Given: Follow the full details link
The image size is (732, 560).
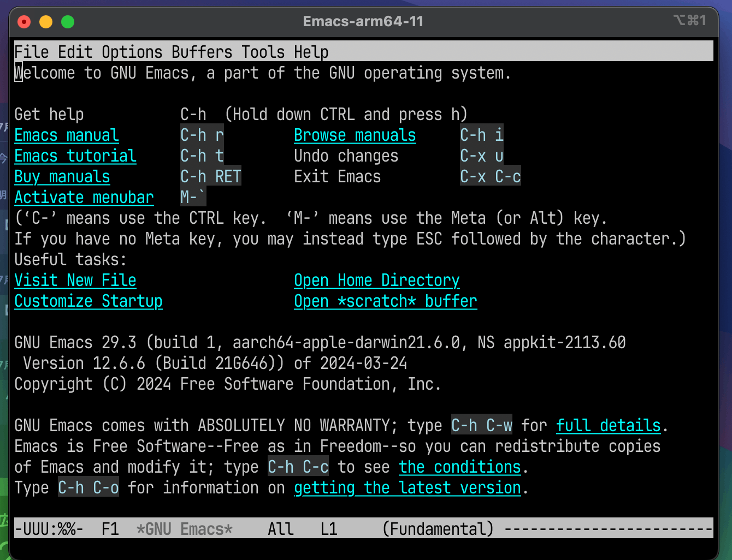Looking at the screenshot, I should [x=609, y=425].
